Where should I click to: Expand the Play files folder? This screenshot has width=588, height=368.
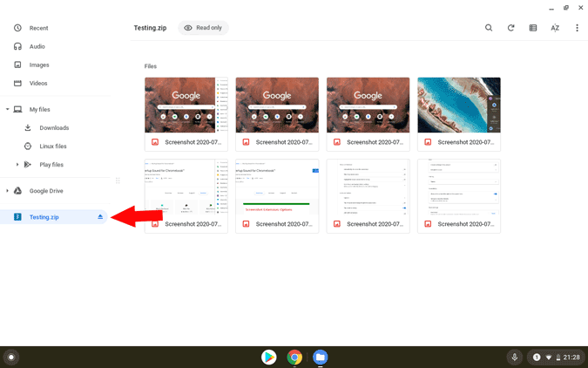(x=17, y=165)
